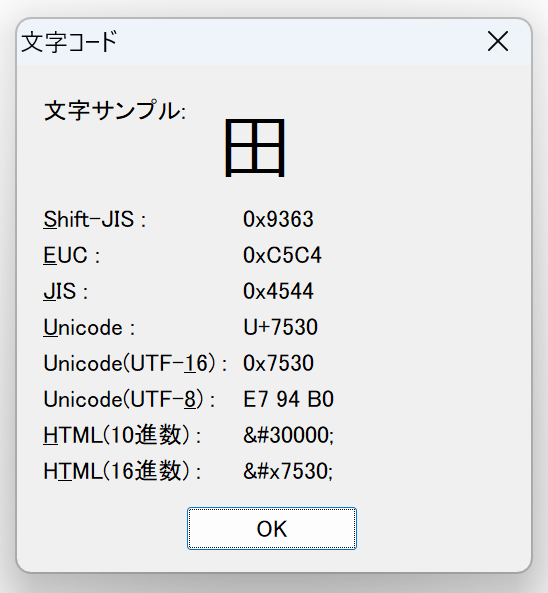
Task: Click the EUC label
Action: [71, 255]
